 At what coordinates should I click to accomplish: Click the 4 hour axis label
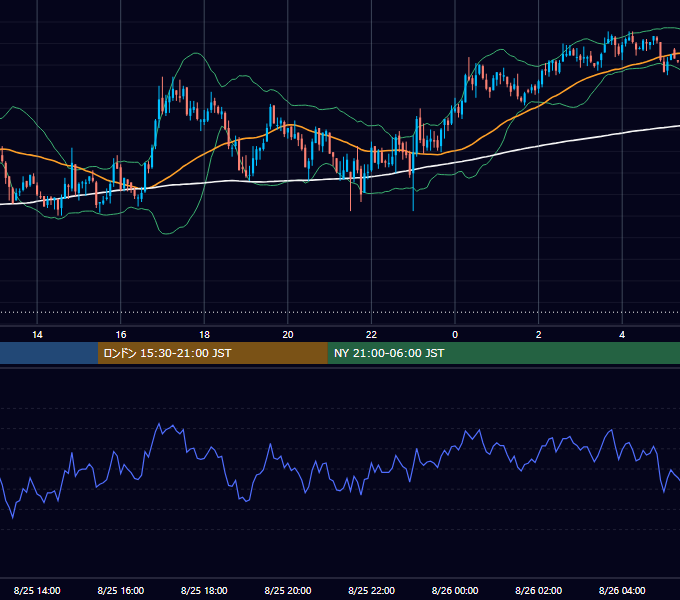pyautogui.click(x=622, y=335)
